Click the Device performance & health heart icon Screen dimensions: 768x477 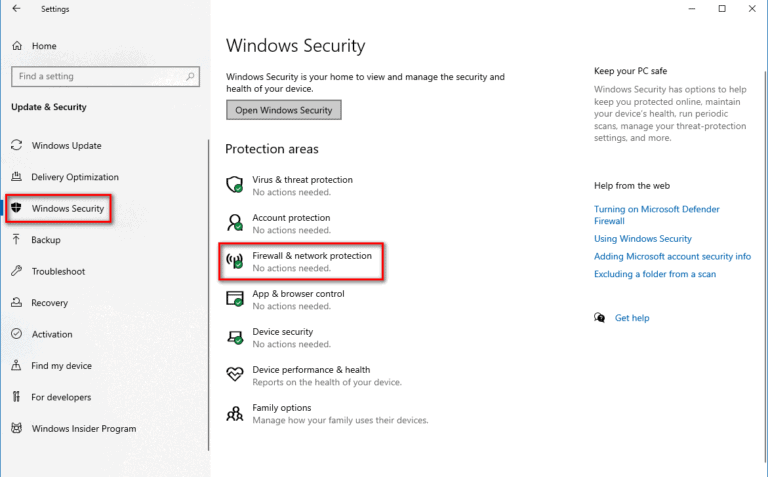tap(235, 375)
